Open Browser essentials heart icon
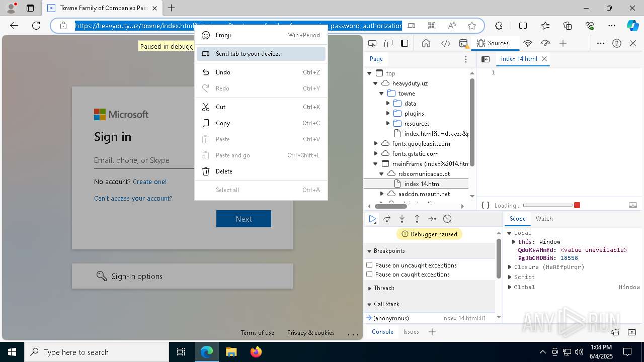This screenshot has width=644, height=362. pyautogui.click(x=590, y=26)
